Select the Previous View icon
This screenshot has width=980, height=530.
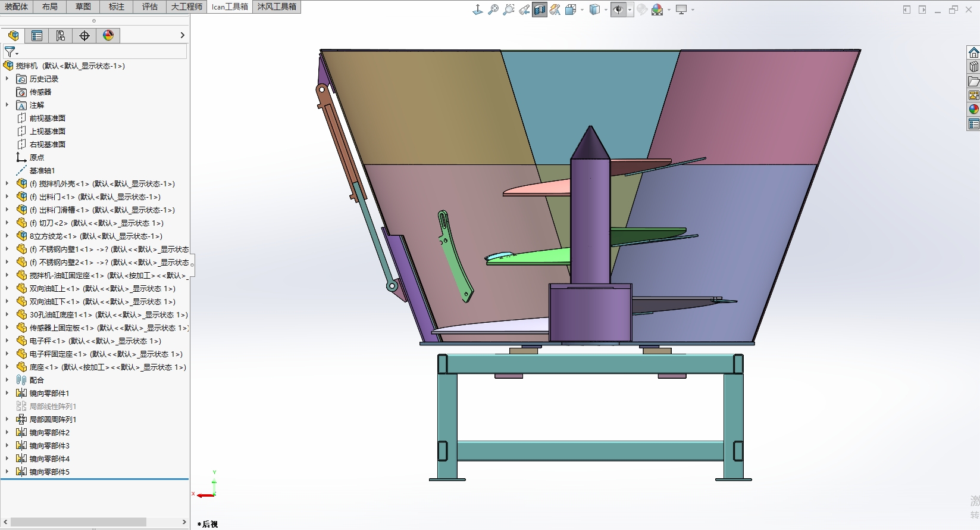click(x=524, y=10)
